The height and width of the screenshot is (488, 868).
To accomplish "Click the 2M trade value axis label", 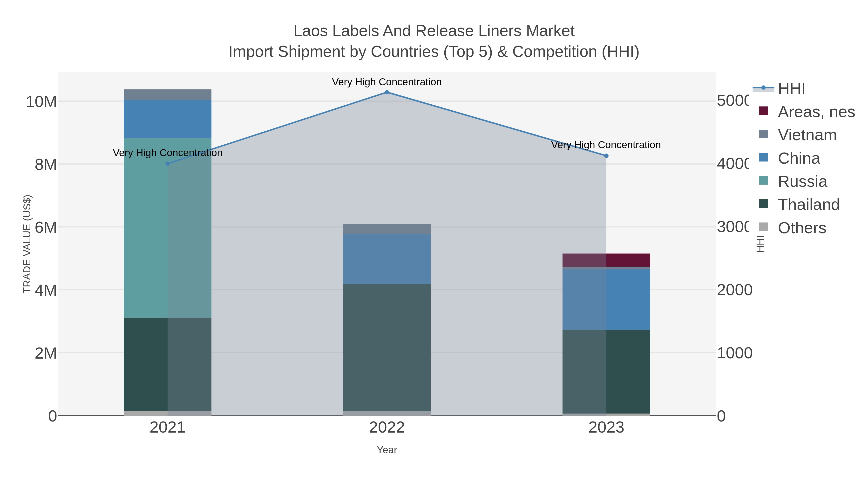I will (x=46, y=354).
